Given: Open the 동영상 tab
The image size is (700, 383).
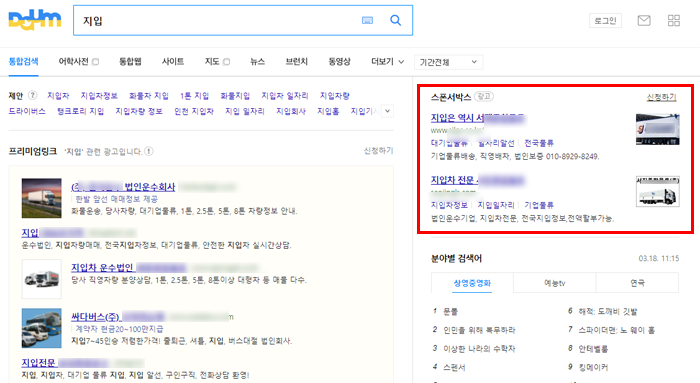Looking at the screenshot, I should pyautogui.click(x=339, y=62).
